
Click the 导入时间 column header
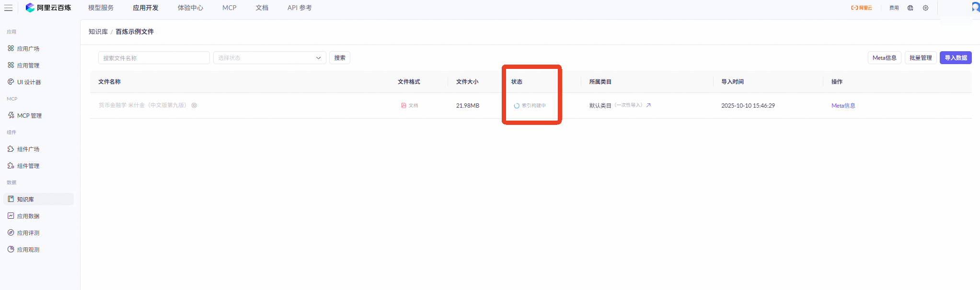click(733, 82)
